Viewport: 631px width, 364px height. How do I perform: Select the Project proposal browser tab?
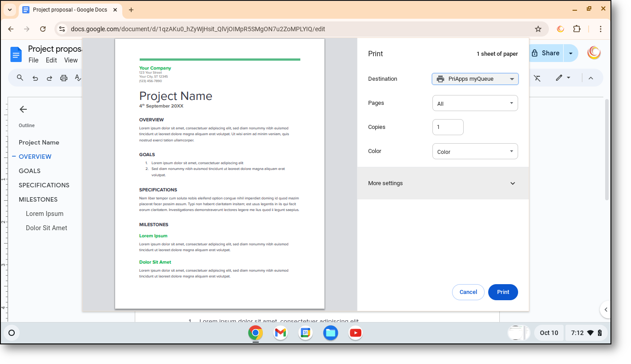[x=71, y=10]
